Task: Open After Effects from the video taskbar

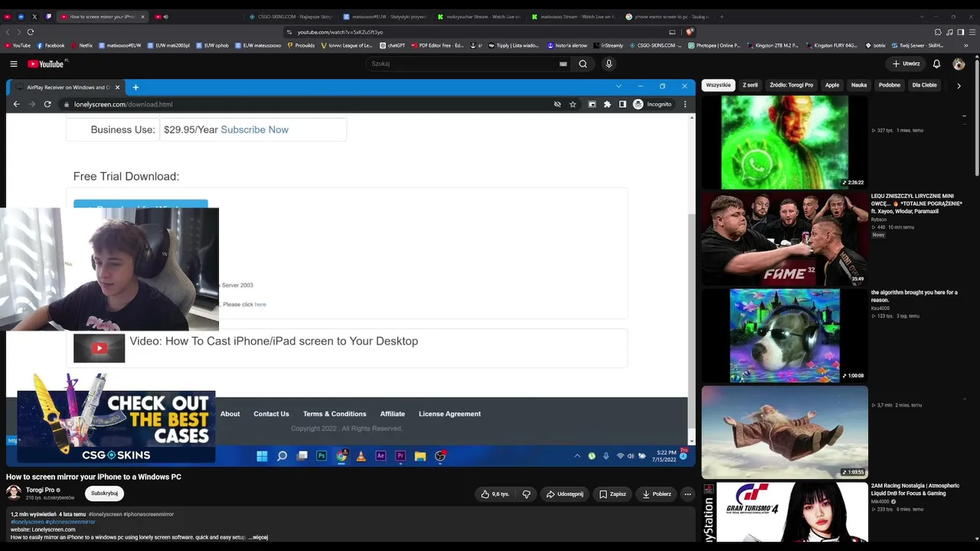Action: click(381, 456)
